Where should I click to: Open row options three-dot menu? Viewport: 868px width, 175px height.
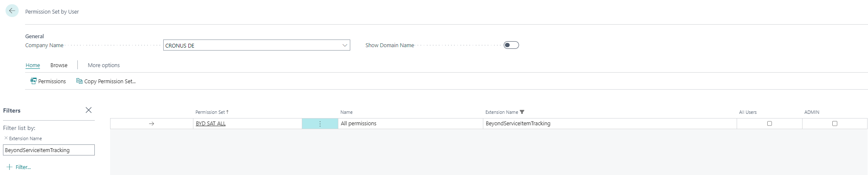(x=320, y=124)
